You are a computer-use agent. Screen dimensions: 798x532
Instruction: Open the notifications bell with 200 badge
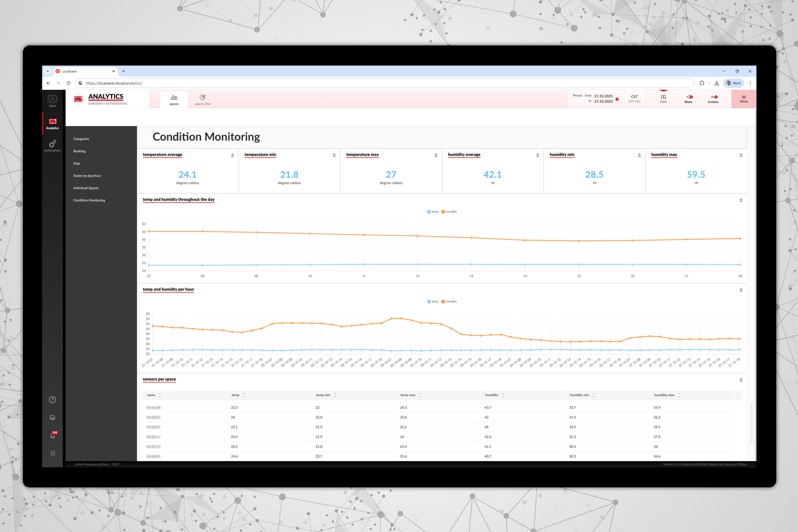pyautogui.click(x=53, y=435)
